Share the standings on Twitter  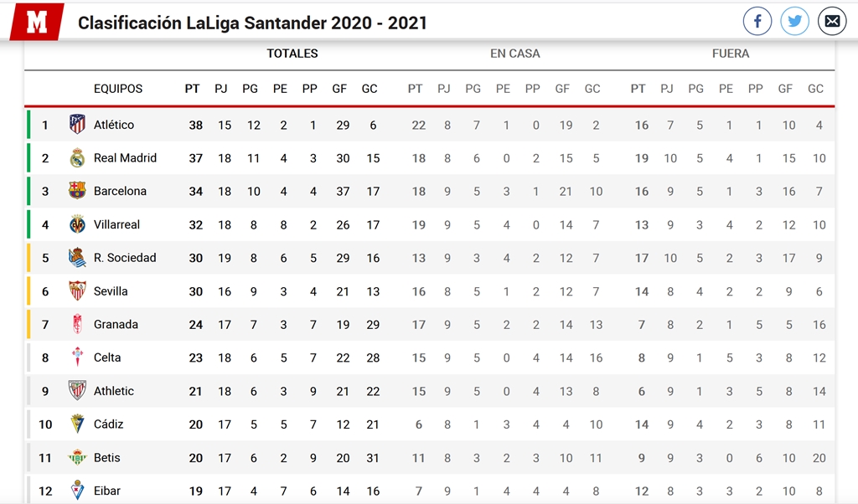pyautogui.click(x=794, y=22)
